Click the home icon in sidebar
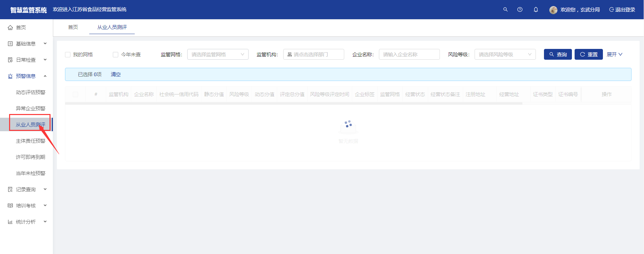 point(10,28)
